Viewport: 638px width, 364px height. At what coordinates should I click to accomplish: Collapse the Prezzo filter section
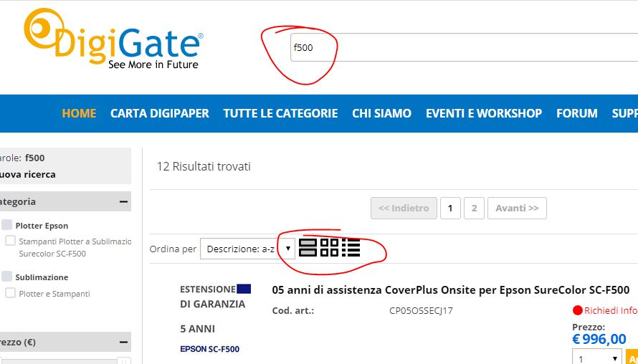tap(124, 342)
